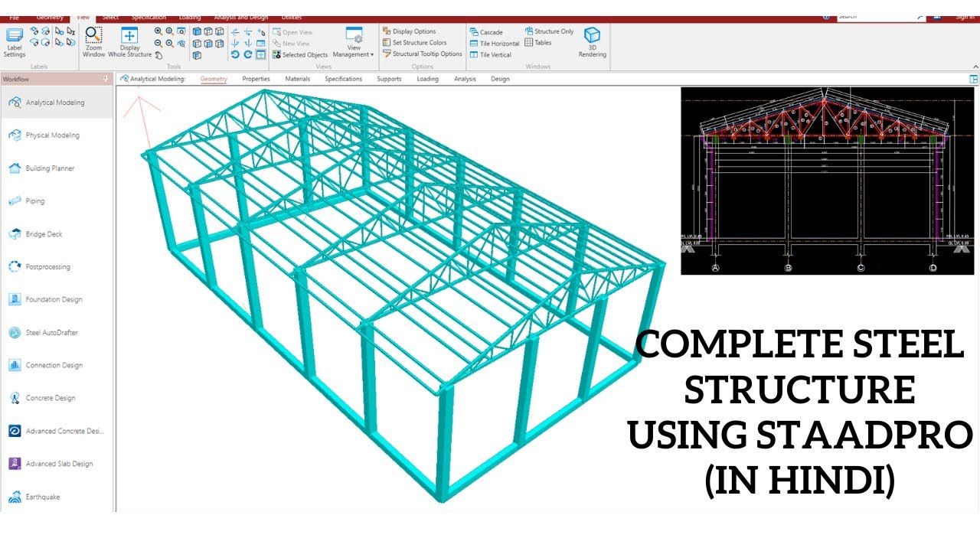Select the Design page tab
The height and width of the screenshot is (551, 980).
(500, 79)
